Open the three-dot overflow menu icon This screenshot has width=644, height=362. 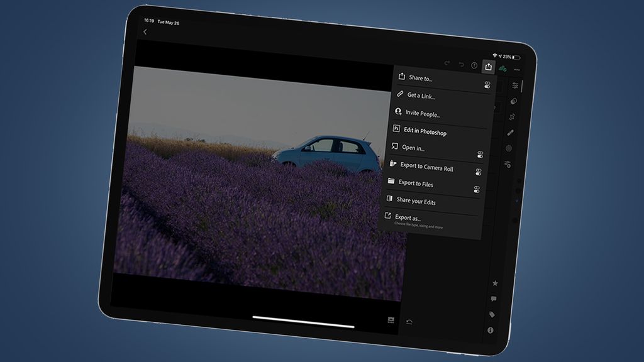pyautogui.click(x=516, y=69)
